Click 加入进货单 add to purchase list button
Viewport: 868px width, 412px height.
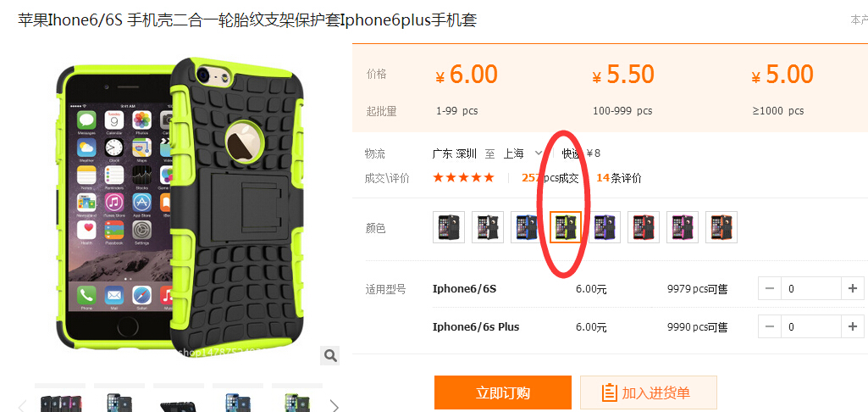648,393
